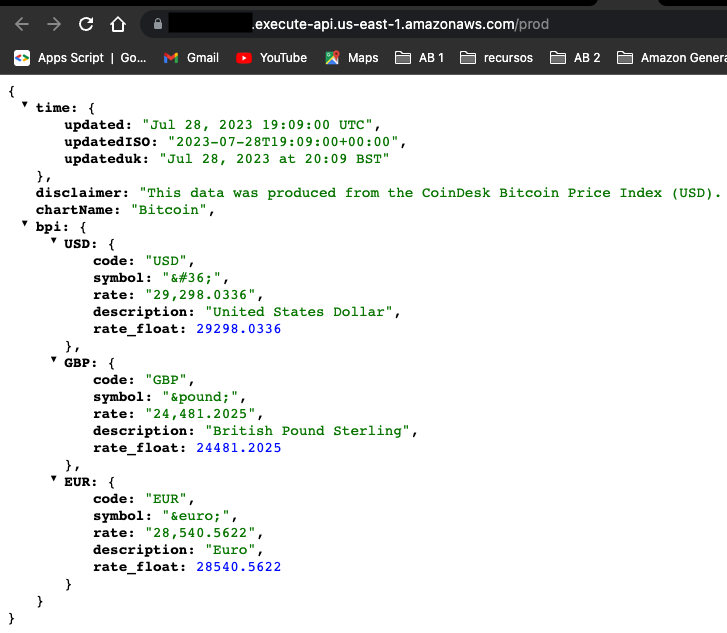Open the recursos bookmarks folder
The image size is (727, 633).
click(496, 58)
